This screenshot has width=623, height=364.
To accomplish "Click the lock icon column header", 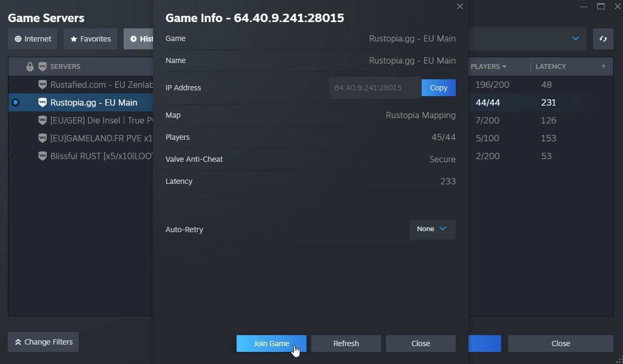I will [x=30, y=66].
